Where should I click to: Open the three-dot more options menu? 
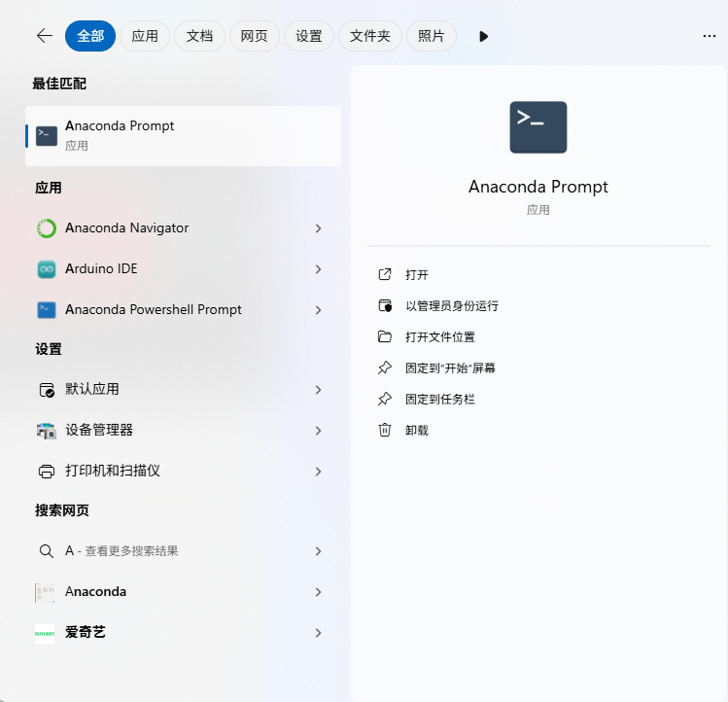tap(709, 36)
